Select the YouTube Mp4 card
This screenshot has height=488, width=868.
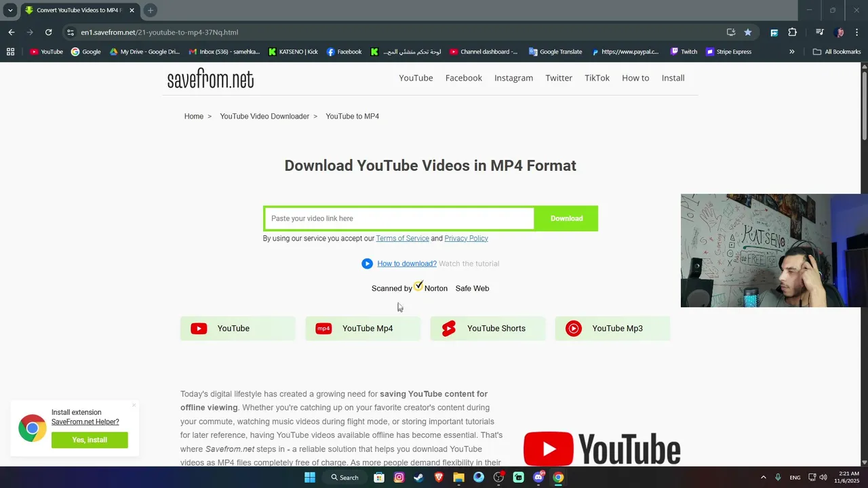point(363,329)
